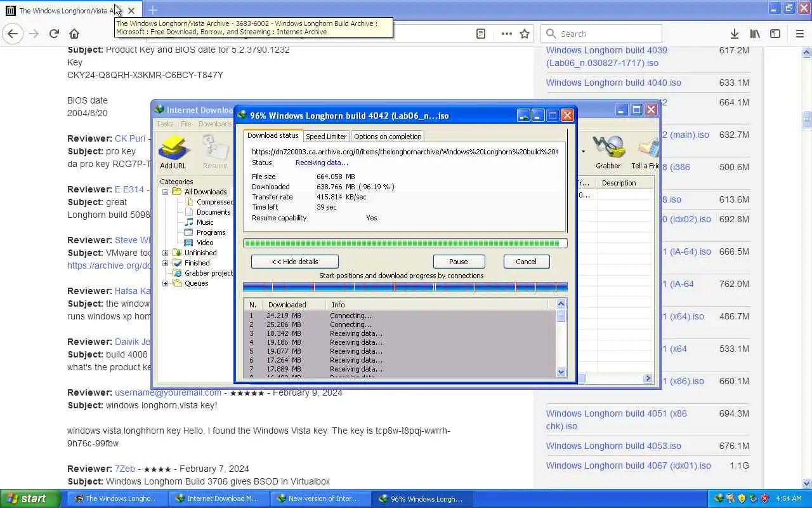Expand the Unfinished tree node

point(165,253)
